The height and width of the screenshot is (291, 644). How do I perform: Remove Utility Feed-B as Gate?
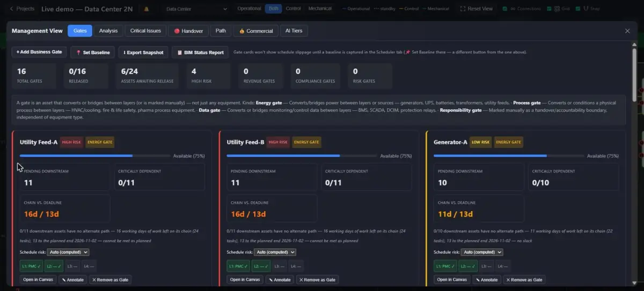click(x=317, y=279)
